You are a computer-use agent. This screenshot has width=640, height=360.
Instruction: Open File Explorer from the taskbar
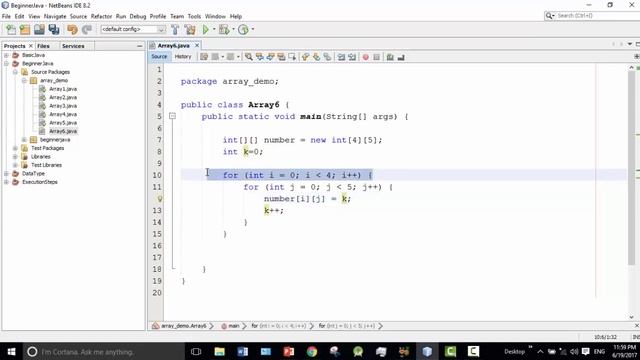pos(220,351)
